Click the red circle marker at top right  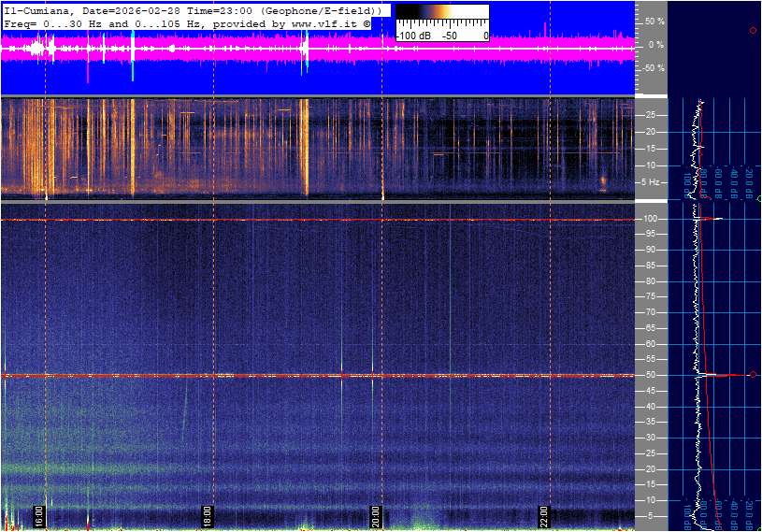click(x=753, y=31)
